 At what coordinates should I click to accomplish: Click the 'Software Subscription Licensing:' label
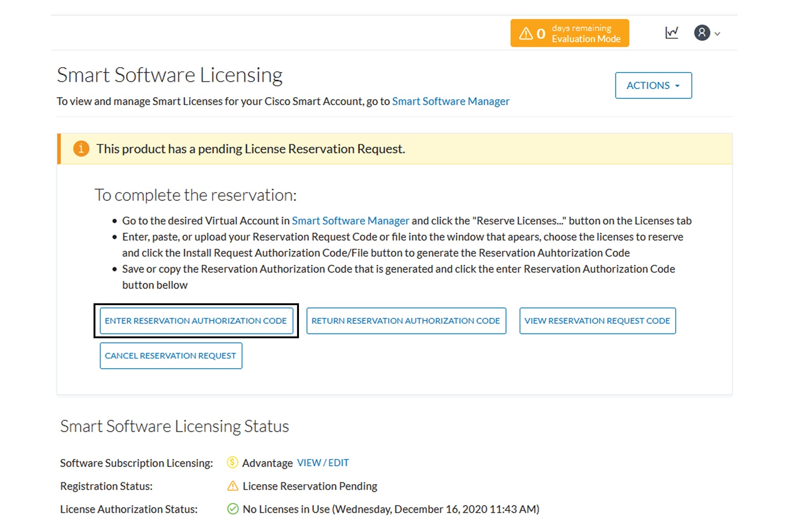tap(136, 463)
